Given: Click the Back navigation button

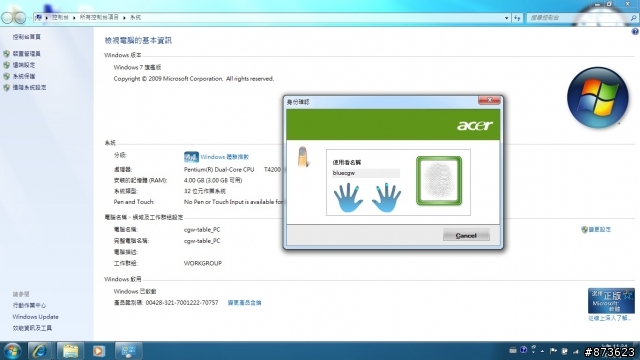Looking at the screenshot, I should point(7,18).
